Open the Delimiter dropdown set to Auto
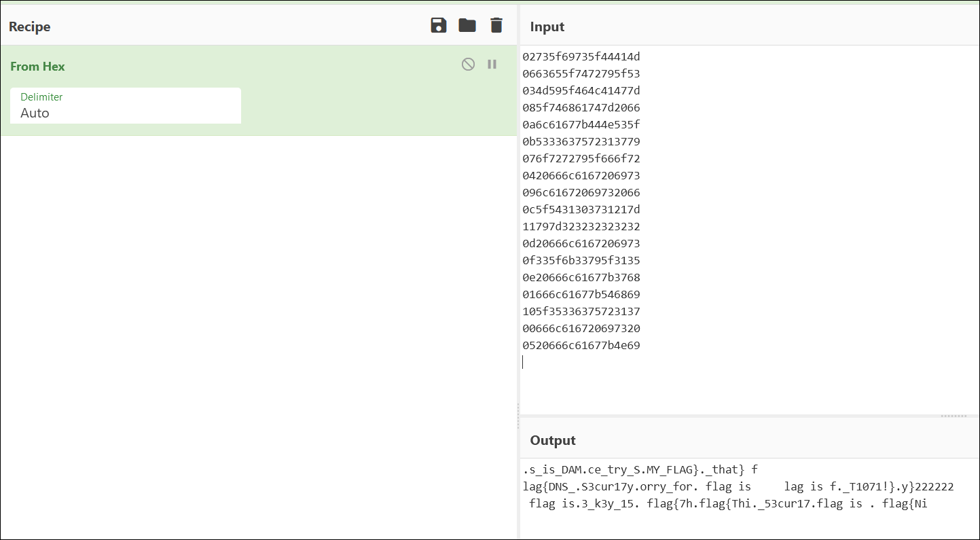The image size is (980, 540). pos(126,106)
